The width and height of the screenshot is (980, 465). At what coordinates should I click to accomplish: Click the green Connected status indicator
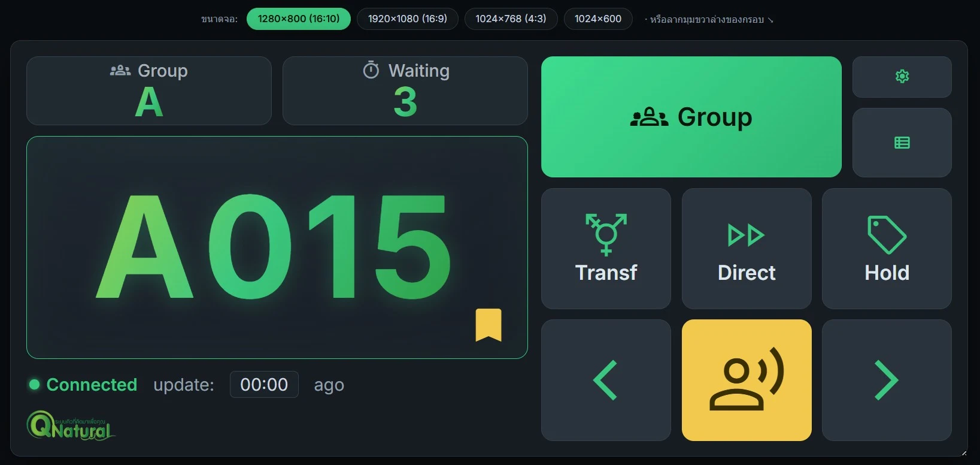(x=83, y=385)
